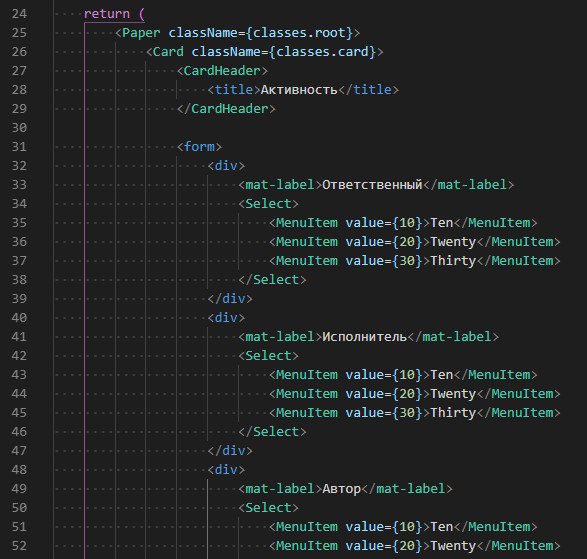Click closing Select tag on line 38
This screenshot has height=559, width=587.
272,280
